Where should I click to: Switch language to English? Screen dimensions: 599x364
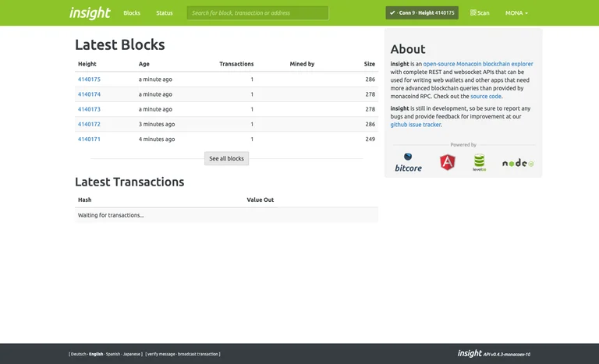pos(96,354)
